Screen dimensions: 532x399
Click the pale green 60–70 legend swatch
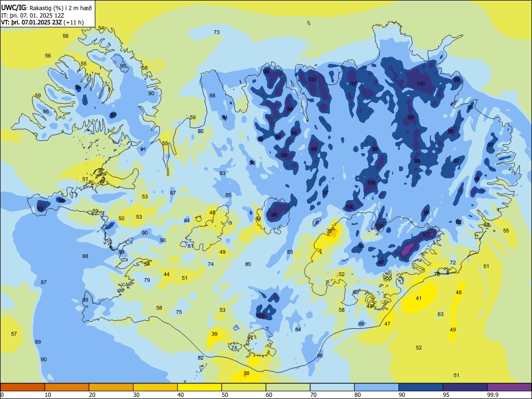[288, 387]
